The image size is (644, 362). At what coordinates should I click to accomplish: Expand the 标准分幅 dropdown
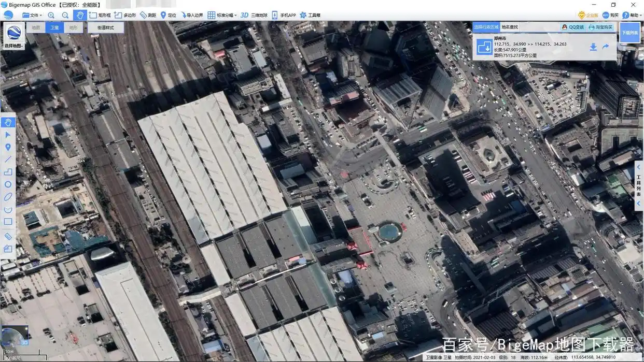pos(222,15)
